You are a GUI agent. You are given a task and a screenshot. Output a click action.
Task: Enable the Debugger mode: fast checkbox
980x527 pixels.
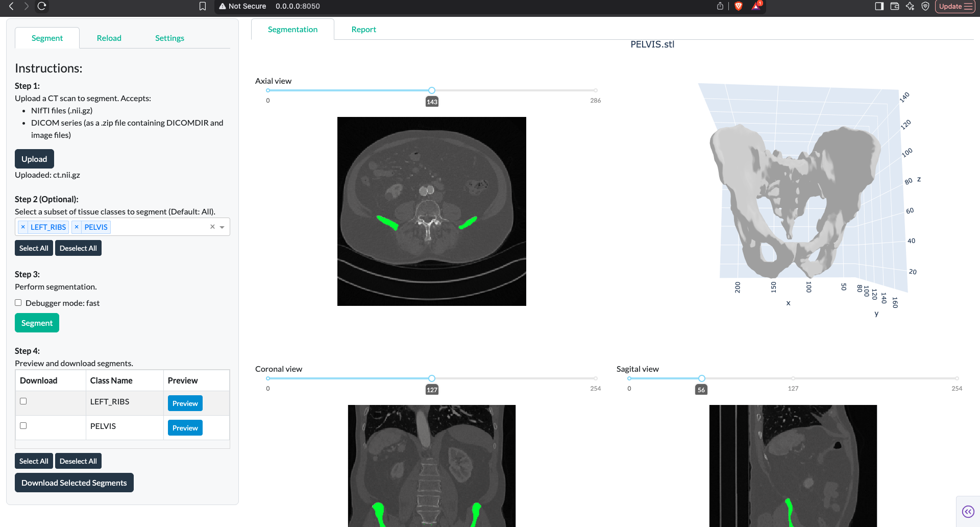coord(18,303)
